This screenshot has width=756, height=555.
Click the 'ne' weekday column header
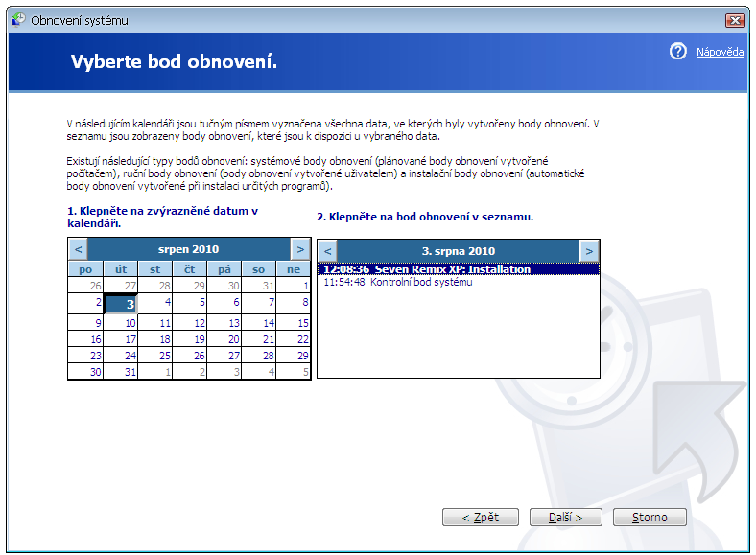click(x=294, y=269)
